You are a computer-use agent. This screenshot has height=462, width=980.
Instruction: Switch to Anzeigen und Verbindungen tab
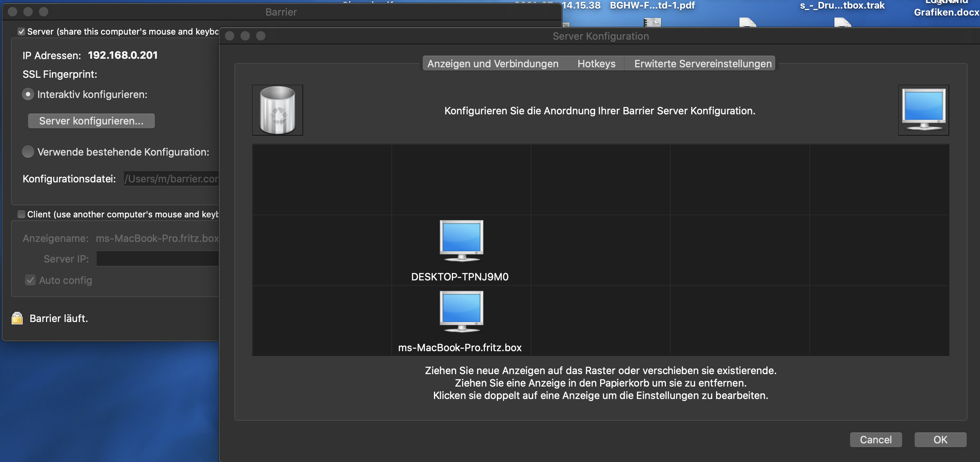pos(492,63)
